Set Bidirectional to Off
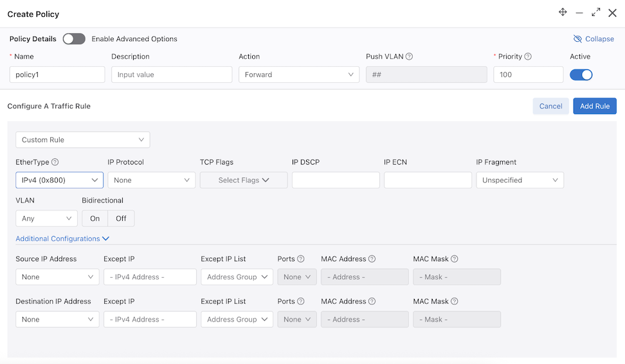The image size is (625, 364). tap(121, 219)
